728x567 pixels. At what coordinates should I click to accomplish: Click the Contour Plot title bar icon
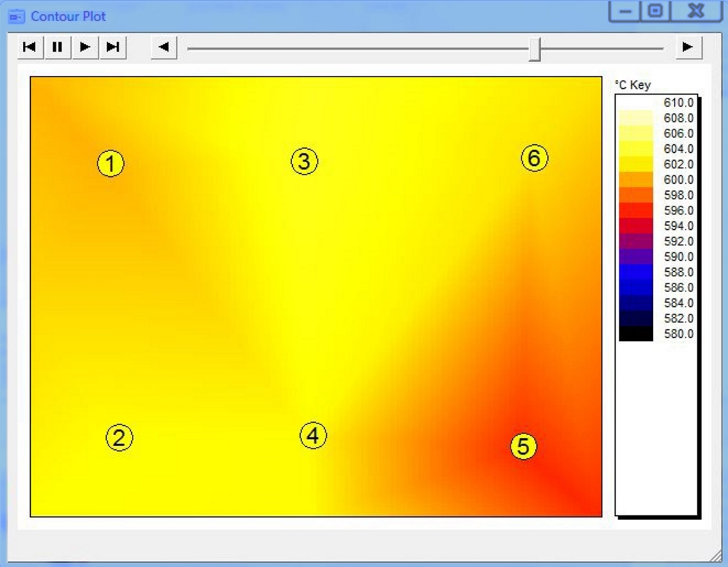(x=15, y=16)
